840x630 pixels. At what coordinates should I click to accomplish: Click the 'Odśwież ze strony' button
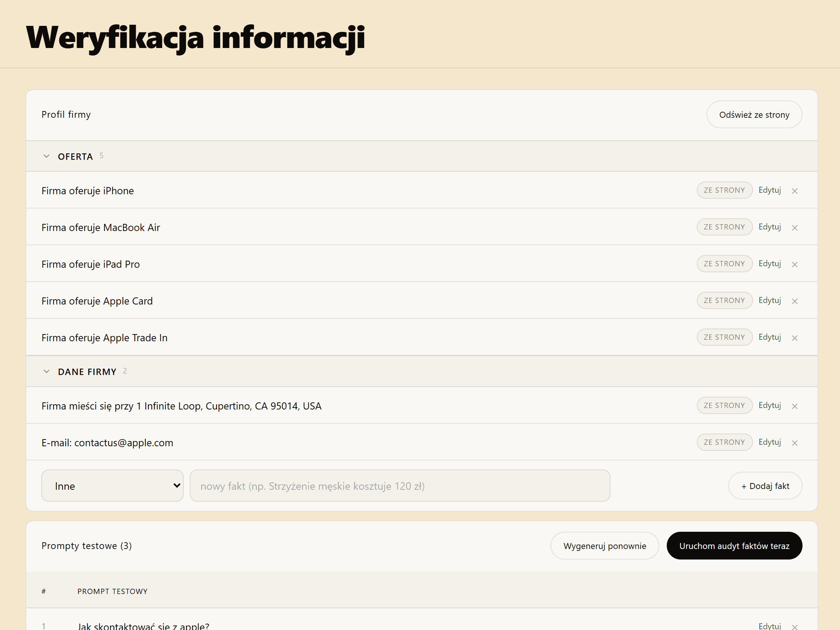coord(754,114)
